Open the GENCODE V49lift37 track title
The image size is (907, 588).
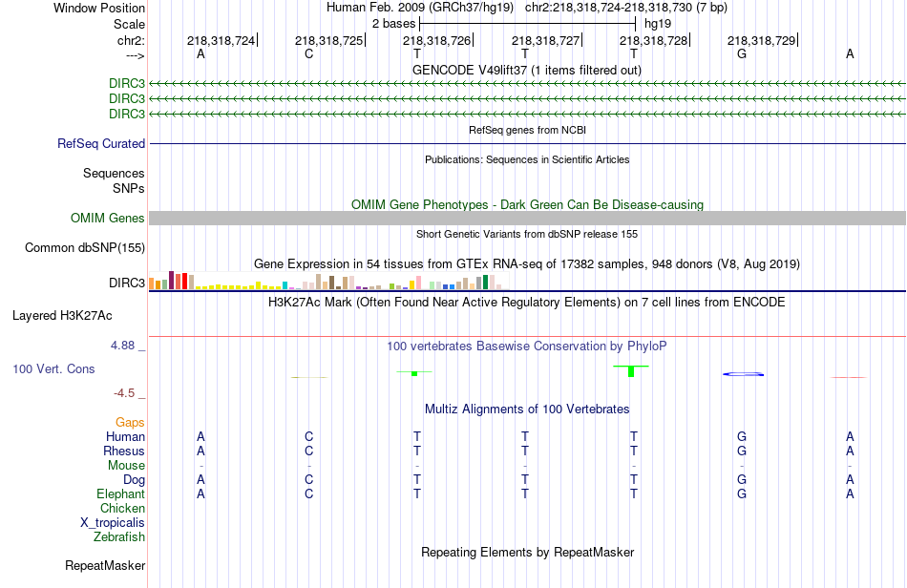[527, 70]
